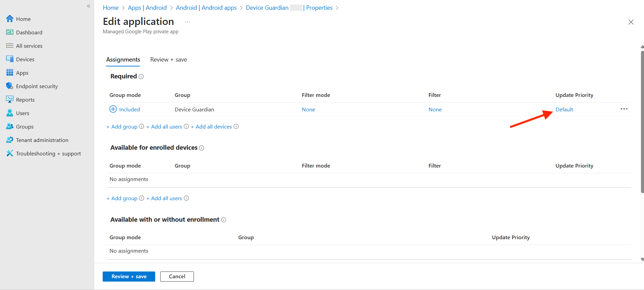
Task: Click the Cancel button
Action: tap(177, 277)
